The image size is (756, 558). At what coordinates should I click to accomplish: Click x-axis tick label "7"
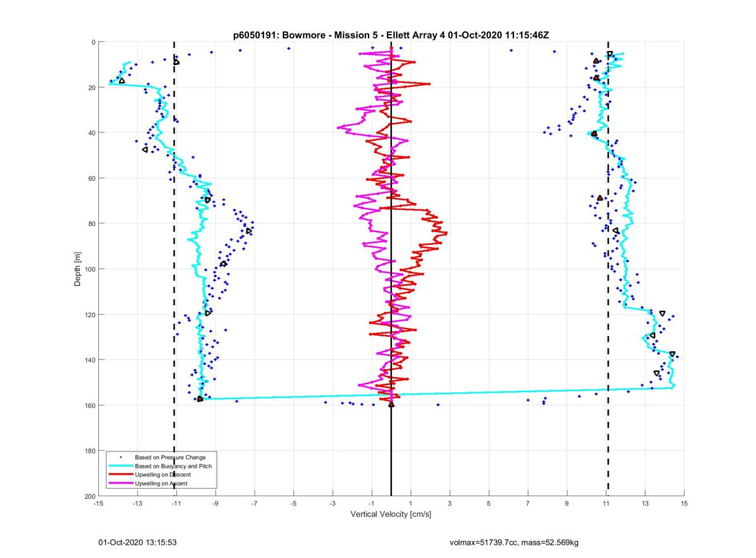click(x=528, y=504)
